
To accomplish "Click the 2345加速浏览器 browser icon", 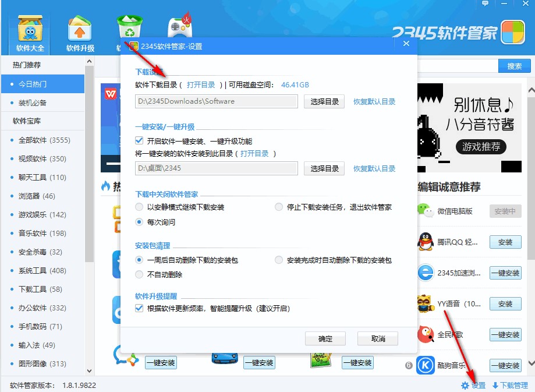I will tap(425, 273).
